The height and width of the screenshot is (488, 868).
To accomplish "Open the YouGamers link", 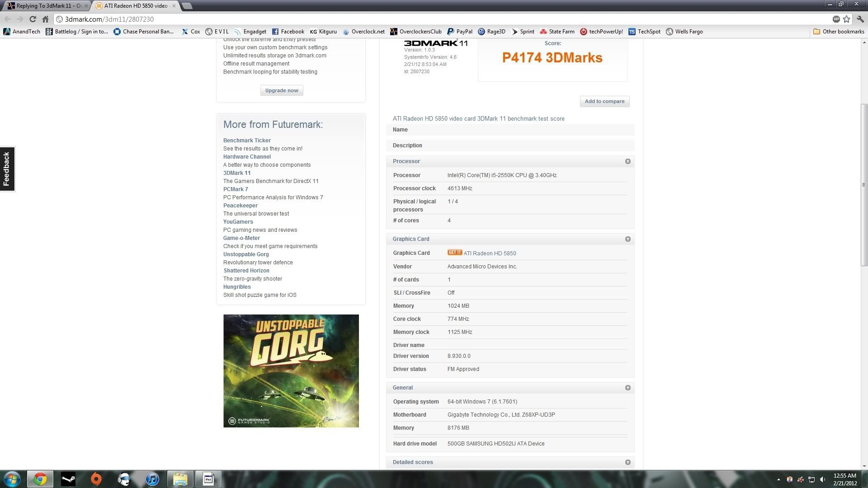I will (238, 222).
